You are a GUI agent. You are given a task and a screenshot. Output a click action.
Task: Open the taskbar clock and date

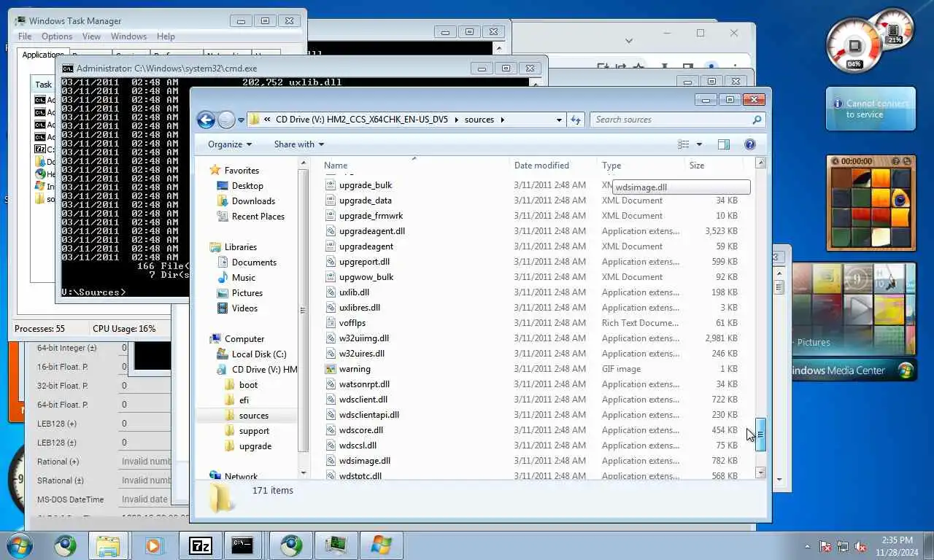pyautogui.click(x=897, y=545)
